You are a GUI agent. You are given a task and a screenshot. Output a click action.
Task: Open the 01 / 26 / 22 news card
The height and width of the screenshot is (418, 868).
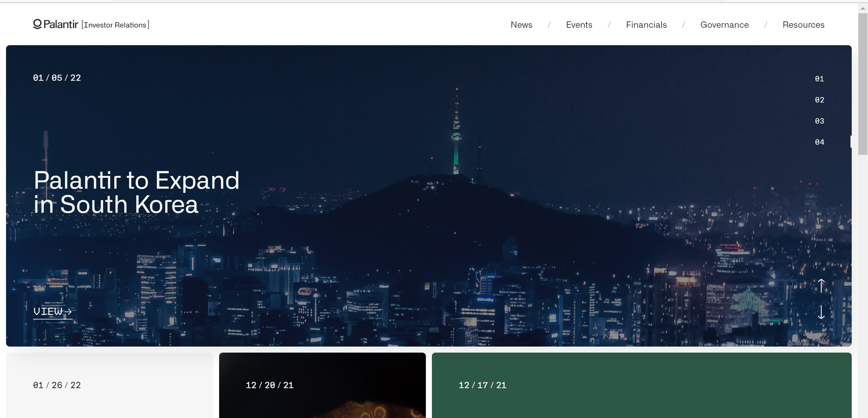(109, 385)
